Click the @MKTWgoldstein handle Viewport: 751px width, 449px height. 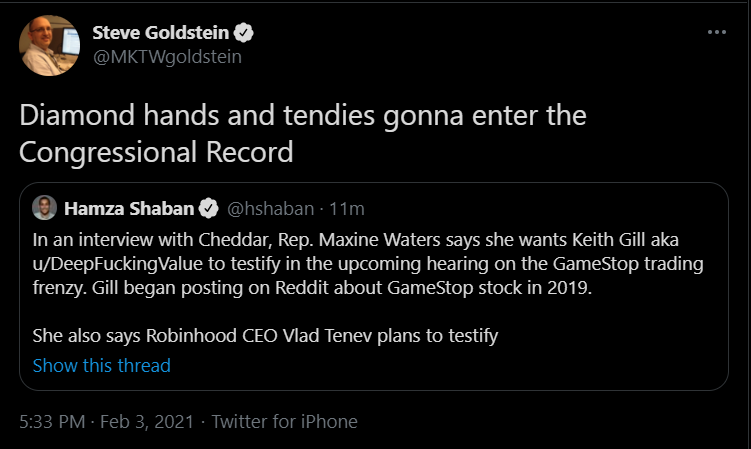167,56
